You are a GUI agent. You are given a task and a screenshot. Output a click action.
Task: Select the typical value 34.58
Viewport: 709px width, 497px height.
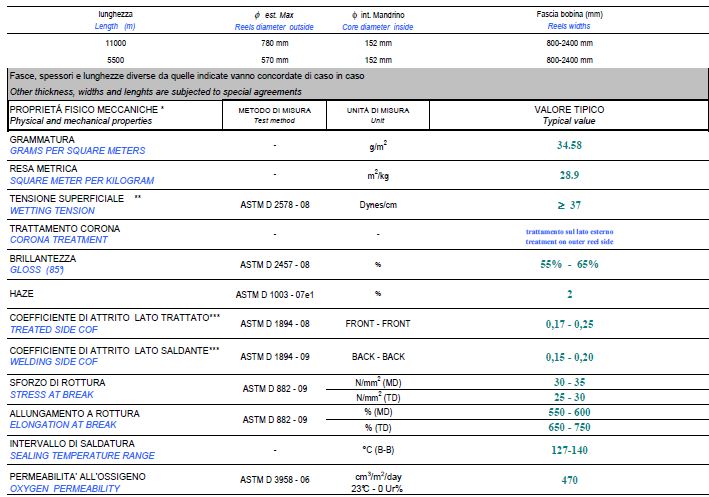569,146
